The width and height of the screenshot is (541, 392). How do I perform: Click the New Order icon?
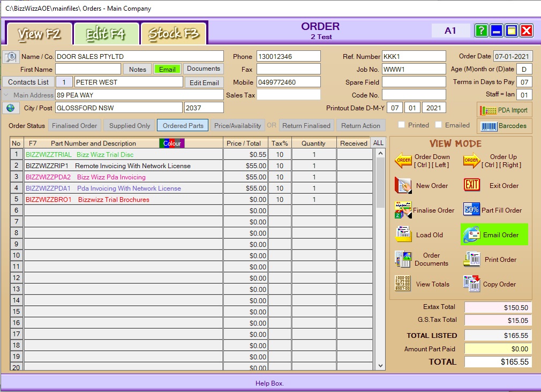403,185
